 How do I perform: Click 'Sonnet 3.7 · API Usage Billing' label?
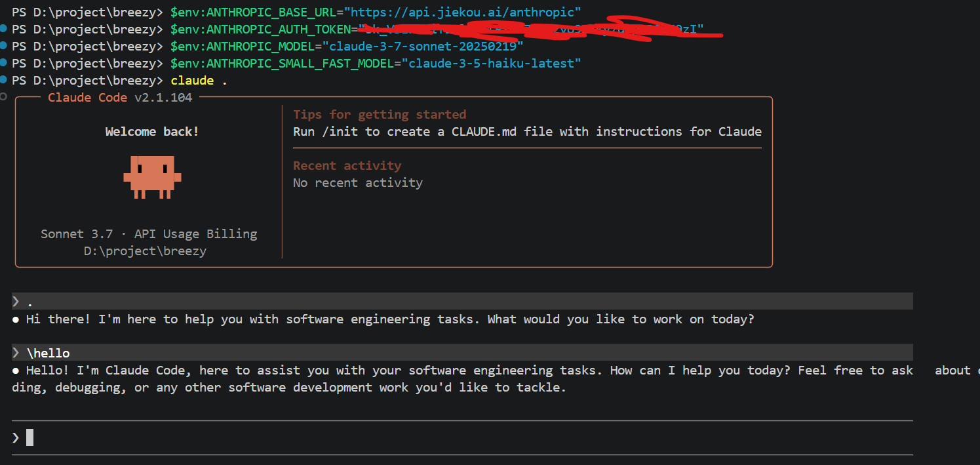click(x=149, y=233)
